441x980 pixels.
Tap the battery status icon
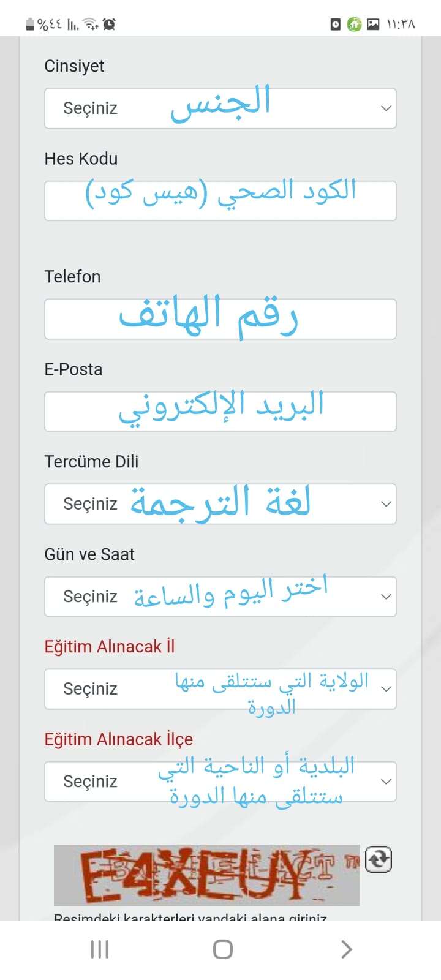[x=30, y=24]
